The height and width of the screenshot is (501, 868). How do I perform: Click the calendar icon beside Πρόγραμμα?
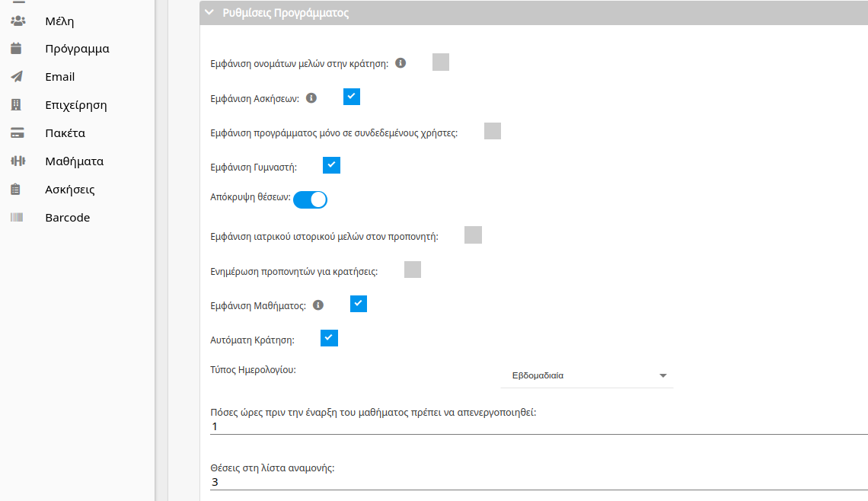click(16, 49)
